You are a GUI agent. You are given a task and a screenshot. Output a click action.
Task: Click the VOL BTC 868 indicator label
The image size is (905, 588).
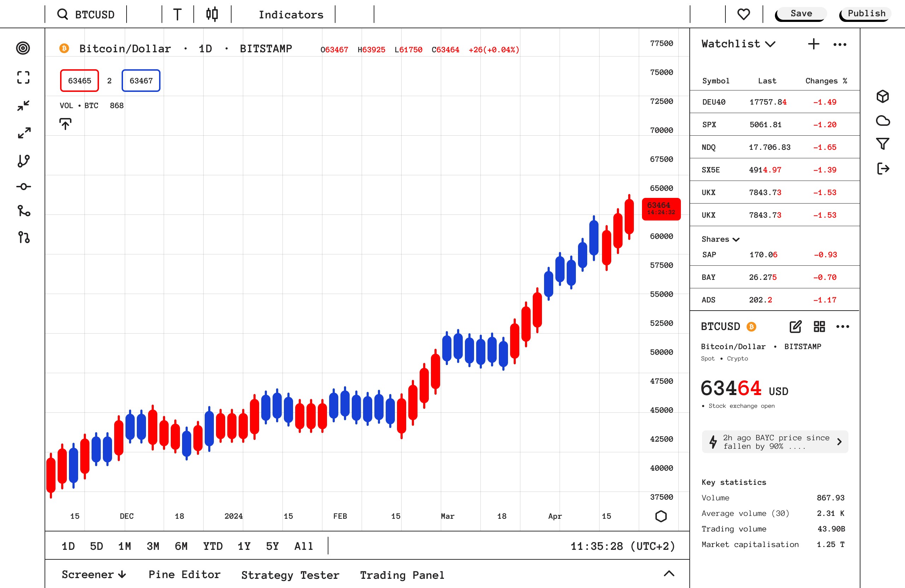[x=92, y=105]
